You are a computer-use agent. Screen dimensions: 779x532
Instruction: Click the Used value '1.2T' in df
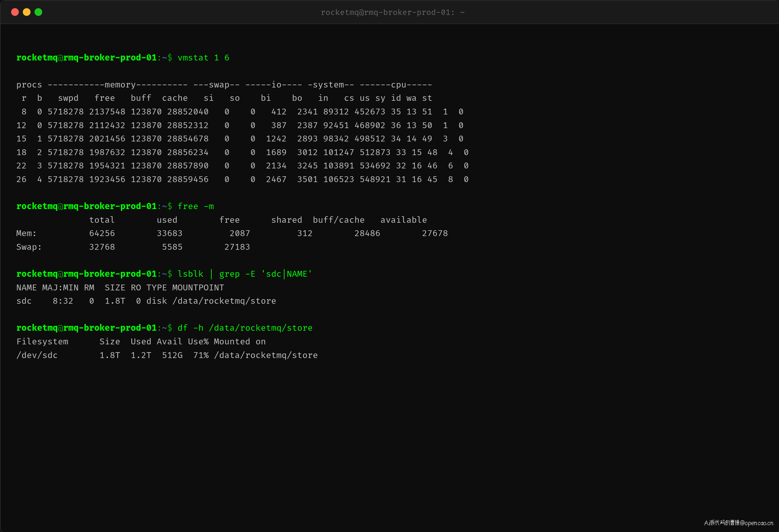141,355
